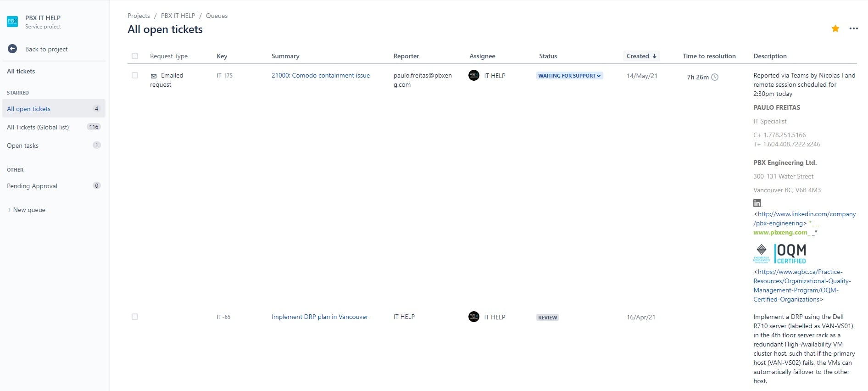Image resolution: width=868 pixels, height=391 pixels.
Task: Open ticket Implement DRP plan in Vancouver
Action: point(320,317)
